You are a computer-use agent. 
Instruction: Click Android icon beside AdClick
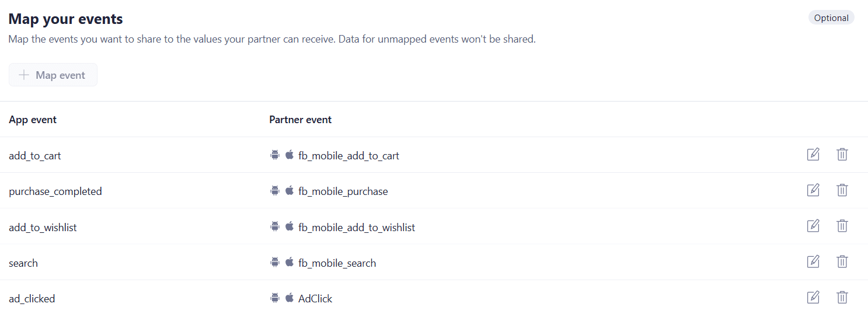(x=275, y=298)
